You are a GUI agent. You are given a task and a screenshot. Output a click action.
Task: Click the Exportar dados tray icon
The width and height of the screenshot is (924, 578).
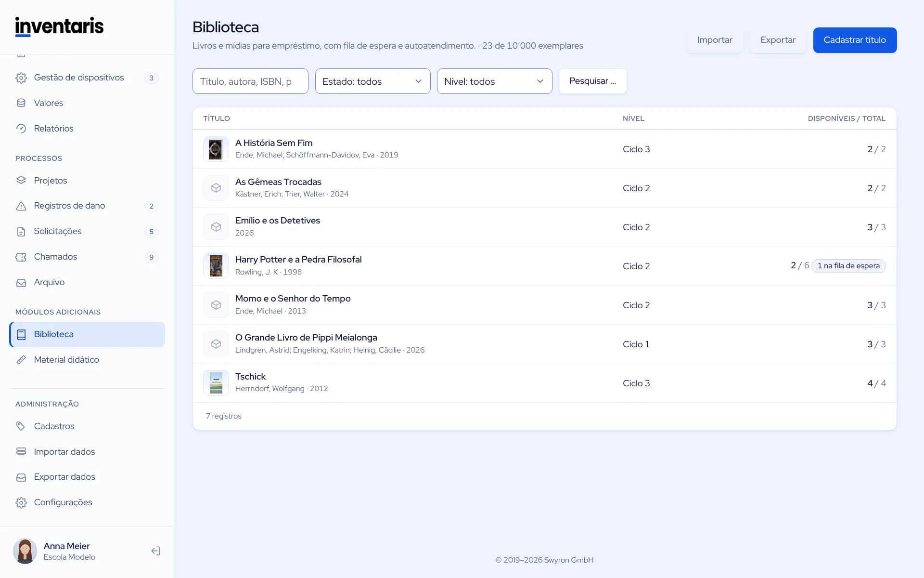pos(21,477)
